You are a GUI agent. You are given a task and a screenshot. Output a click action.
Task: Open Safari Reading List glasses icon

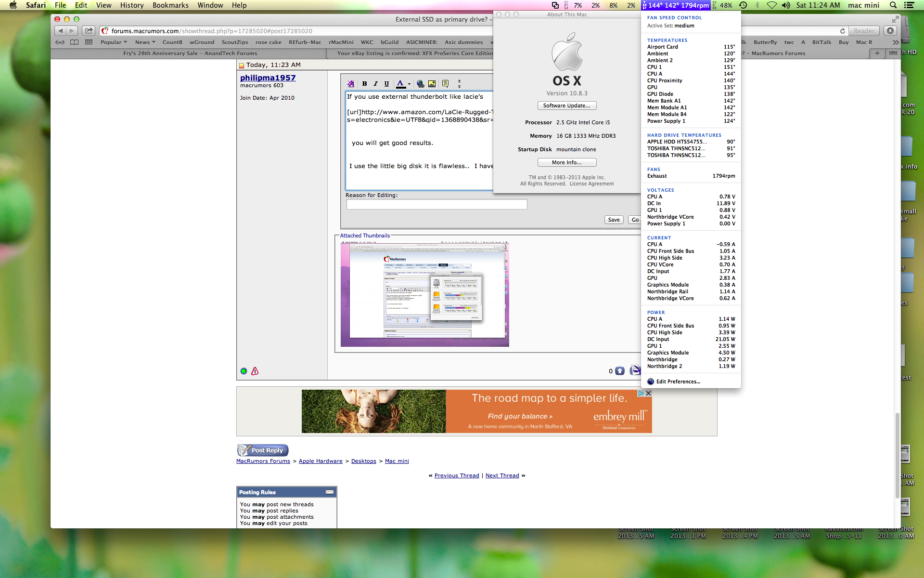(x=60, y=42)
